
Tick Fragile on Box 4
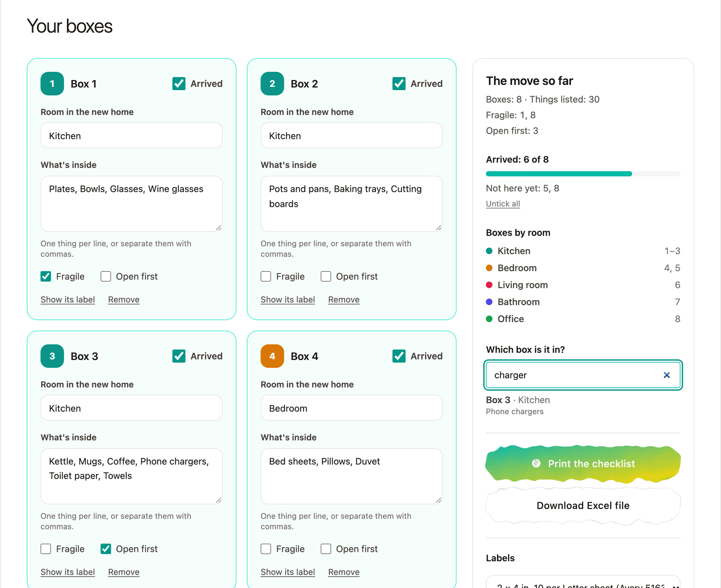click(266, 549)
